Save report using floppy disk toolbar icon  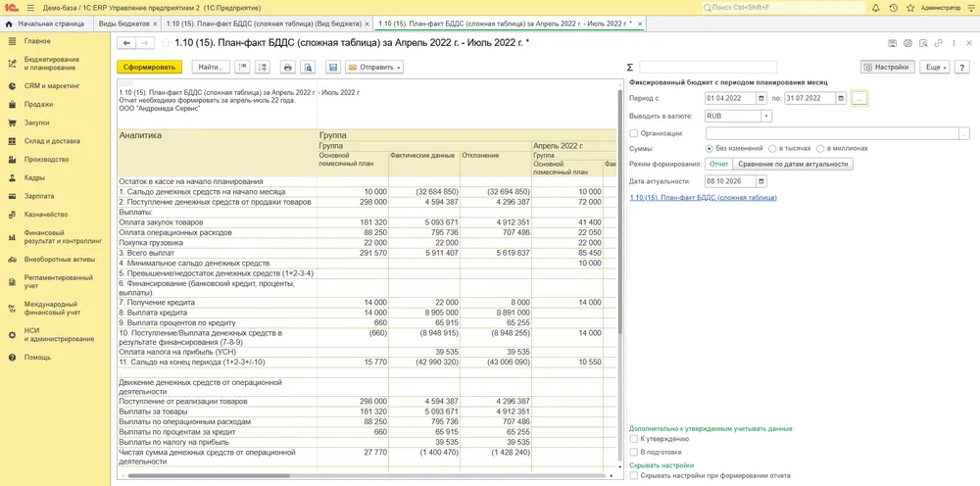coord(333,67)
